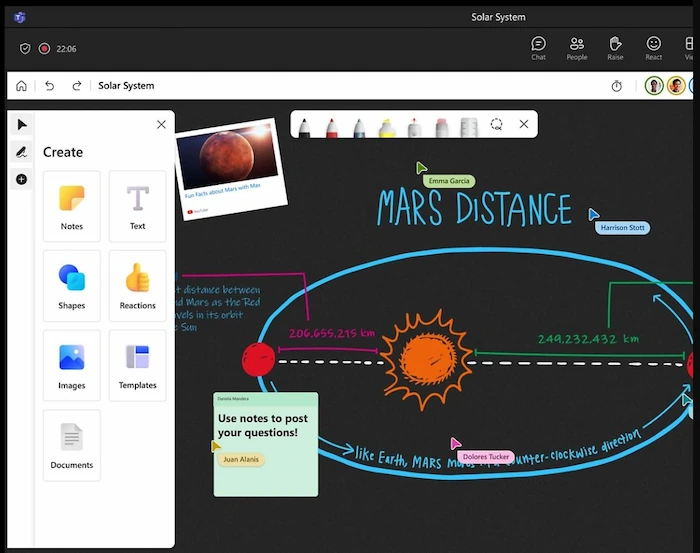Open the whiteboard timer
Image resolution: width=700 pixels, height=553 pixels.
click(617, 86)
